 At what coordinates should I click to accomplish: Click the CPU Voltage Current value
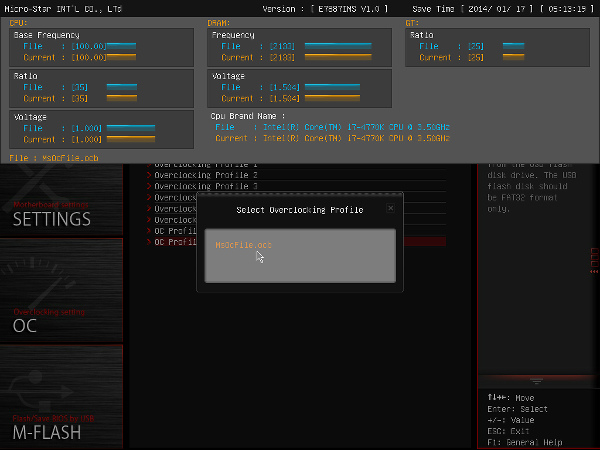[x=86, y=139]
